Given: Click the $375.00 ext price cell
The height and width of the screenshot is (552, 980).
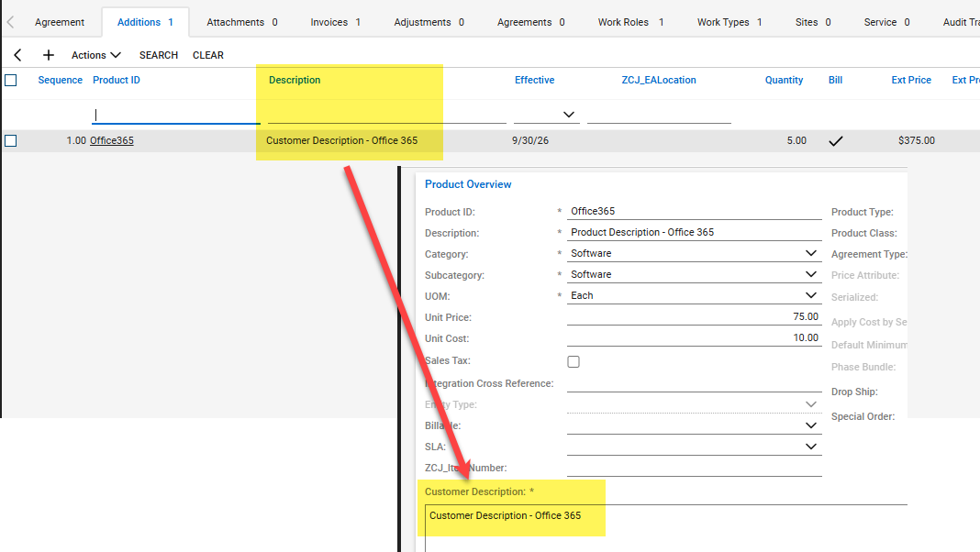Looking at the screenshot, I should tap(917, 140).
